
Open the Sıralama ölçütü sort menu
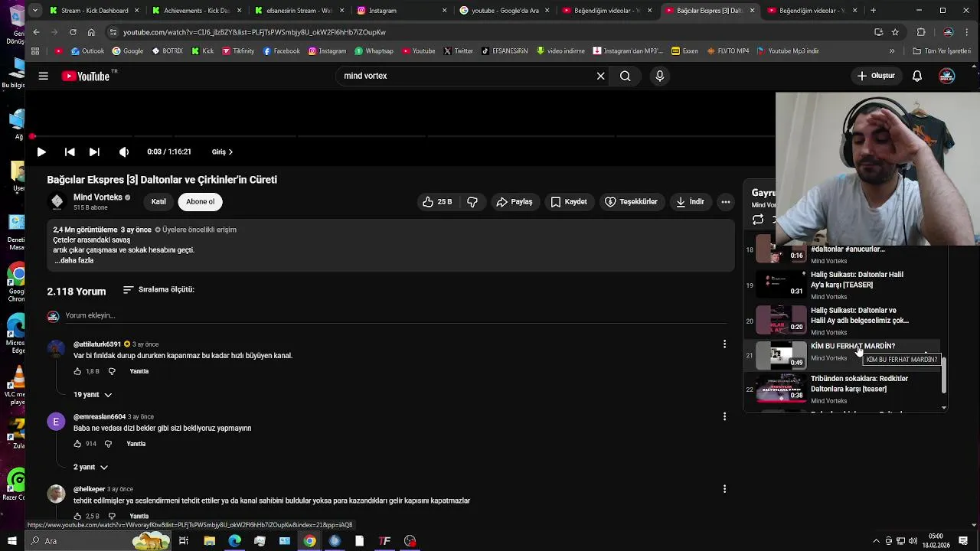pyautogui.click(x=158, y=290)
